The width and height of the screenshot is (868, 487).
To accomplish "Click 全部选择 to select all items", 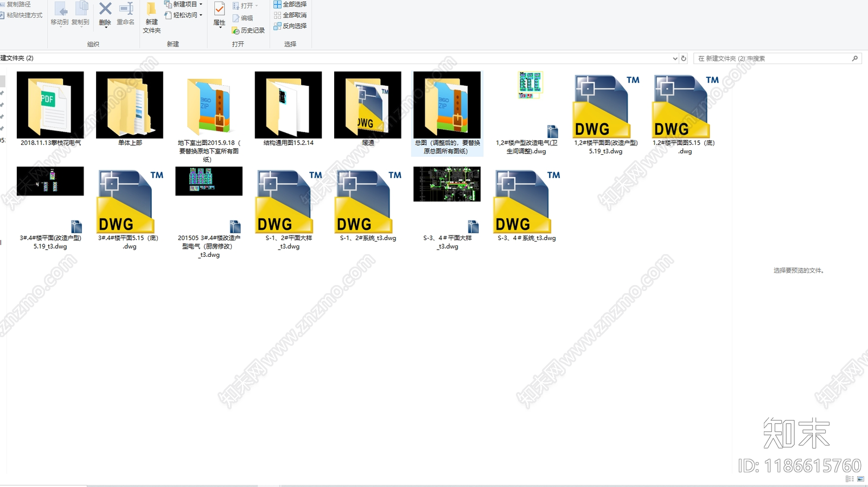I will click(290, 4).
